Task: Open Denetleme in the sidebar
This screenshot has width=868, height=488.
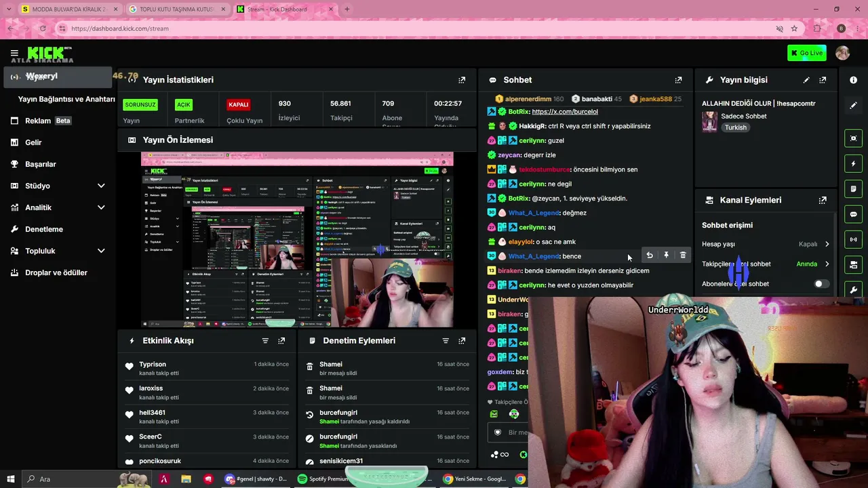Action: pos(43,229)
